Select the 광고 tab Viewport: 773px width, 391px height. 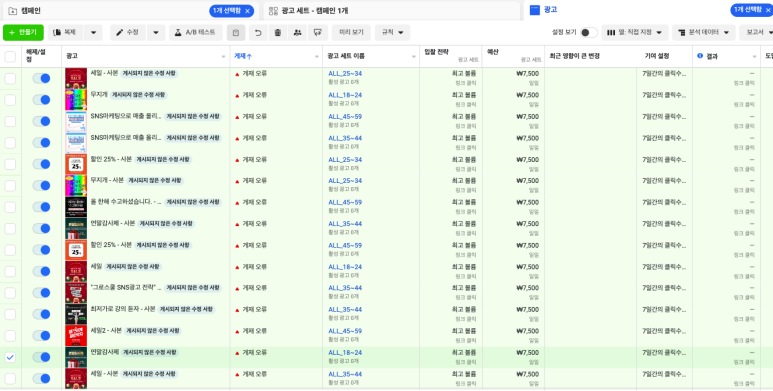point(550,10)
